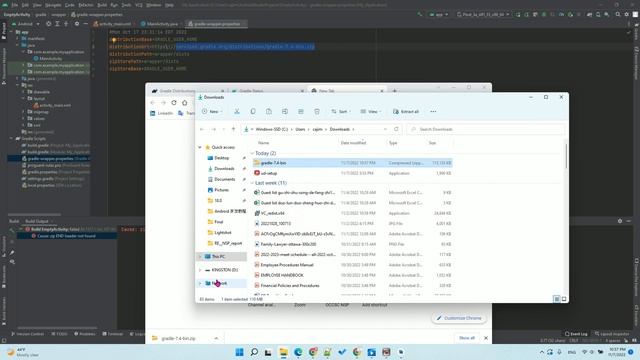
Task: Open File Explorer from the taskbar
Action: click(x=283, y=352)
